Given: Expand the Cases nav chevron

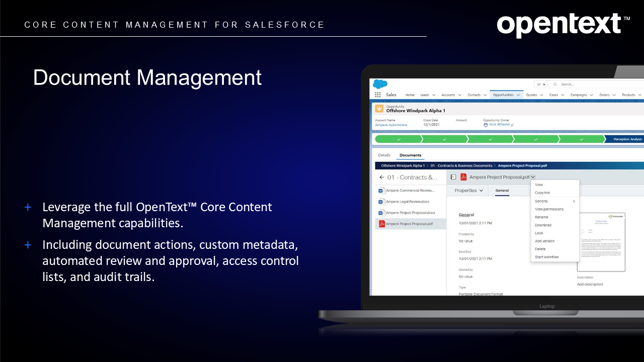Looking at the screenshot, I should tap(562, 95).
